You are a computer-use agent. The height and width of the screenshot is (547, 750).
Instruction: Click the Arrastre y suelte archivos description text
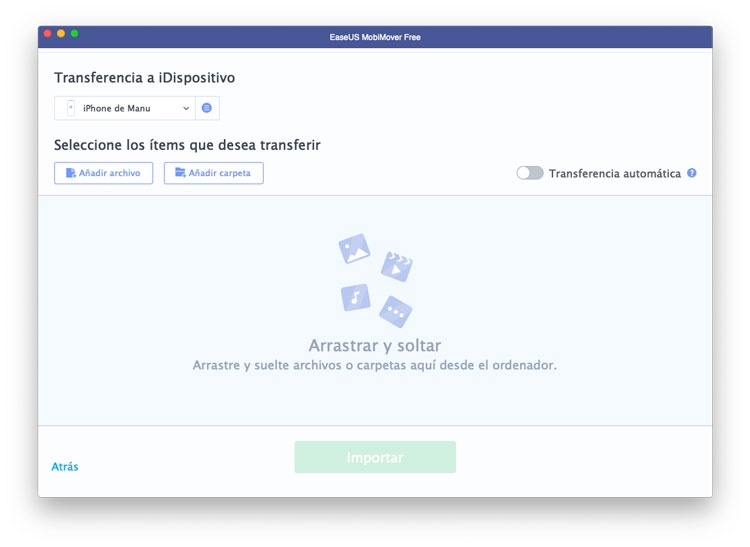point(375,365)
